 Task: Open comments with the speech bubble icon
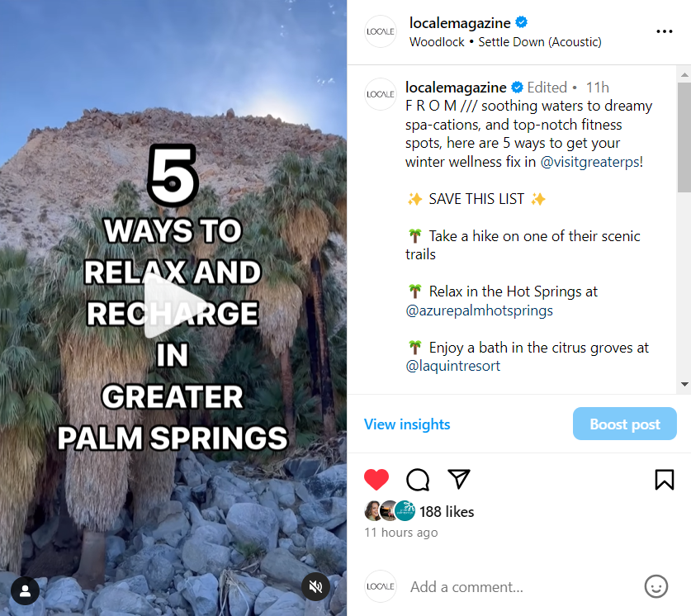coord(418,480)
